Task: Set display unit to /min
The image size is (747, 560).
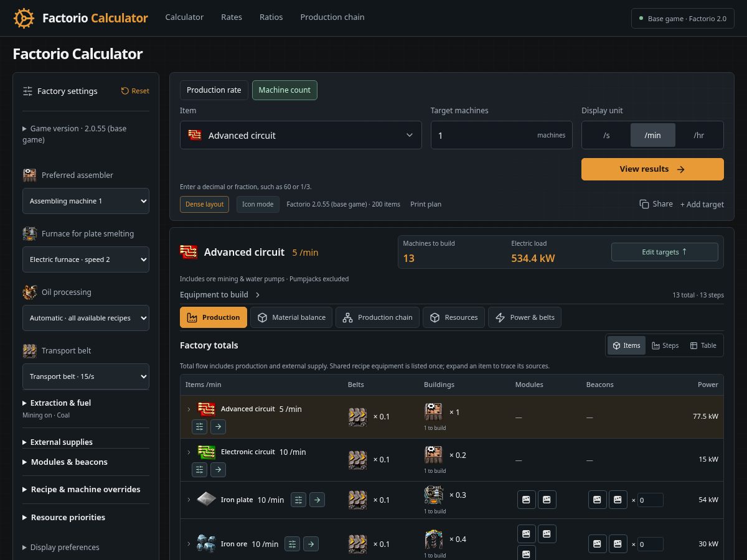Action: point(652,135)
